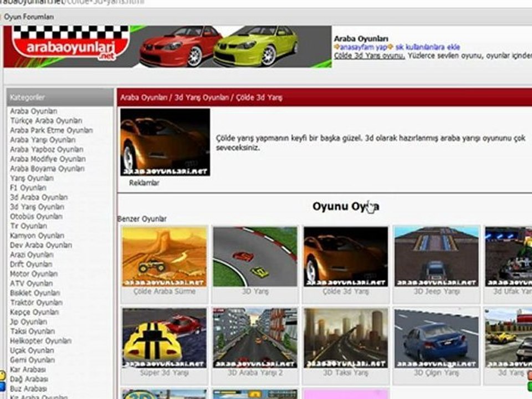Go to Traktör Oyunları category
Image resolution: width=532 pixels, height=399 pixels.
[37, 303]
